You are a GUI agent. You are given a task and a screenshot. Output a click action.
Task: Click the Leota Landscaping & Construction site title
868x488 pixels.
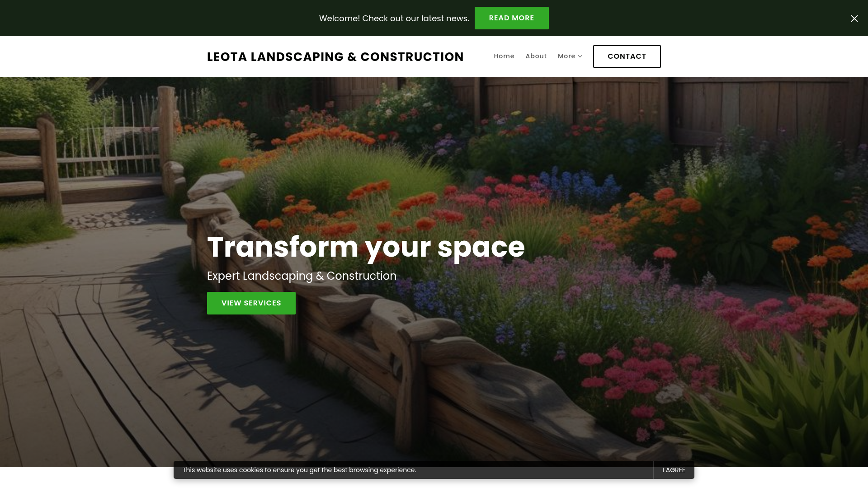click(x=335, y=57)
